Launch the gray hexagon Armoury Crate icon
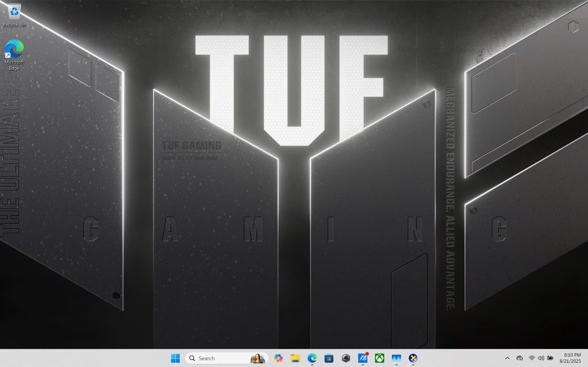 346,358
